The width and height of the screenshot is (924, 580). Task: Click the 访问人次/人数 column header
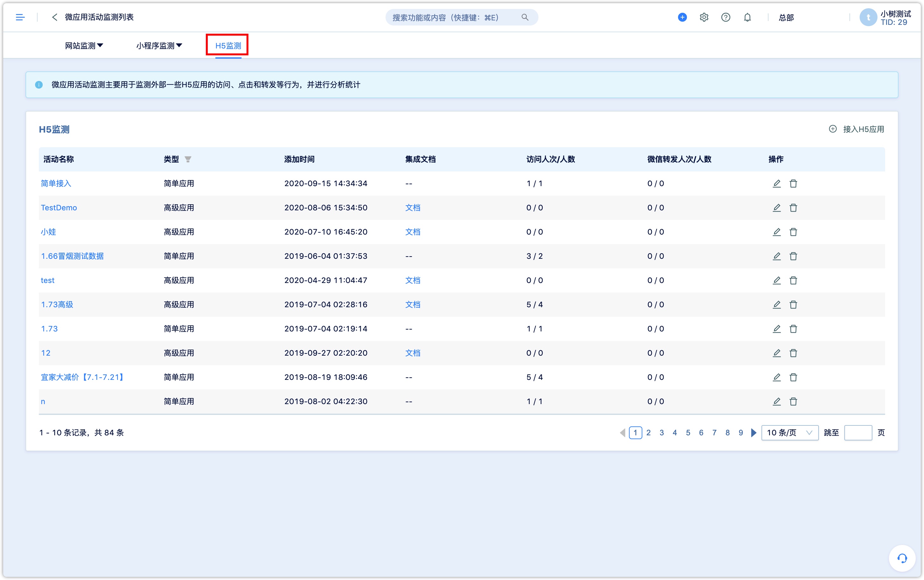tap(550, 159)
